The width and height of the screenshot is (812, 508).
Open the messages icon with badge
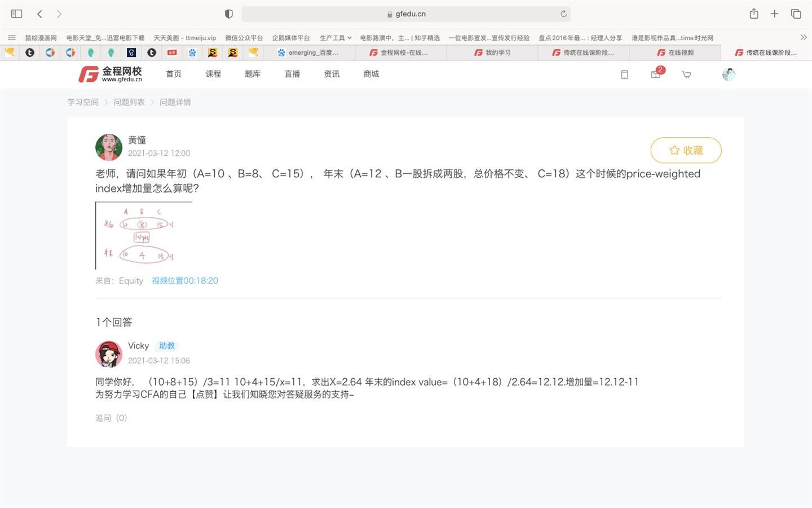pos(656,74)
